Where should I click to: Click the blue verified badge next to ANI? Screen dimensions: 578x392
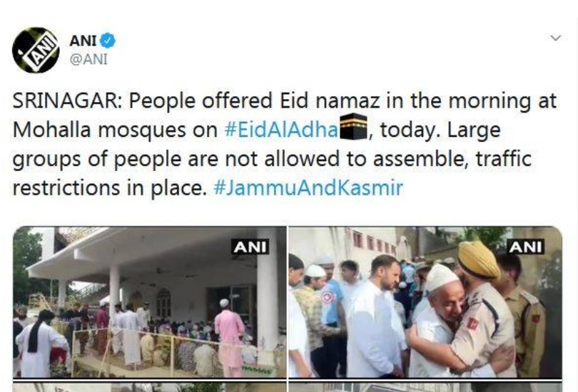pyautogui.click(x=108, y=41)
